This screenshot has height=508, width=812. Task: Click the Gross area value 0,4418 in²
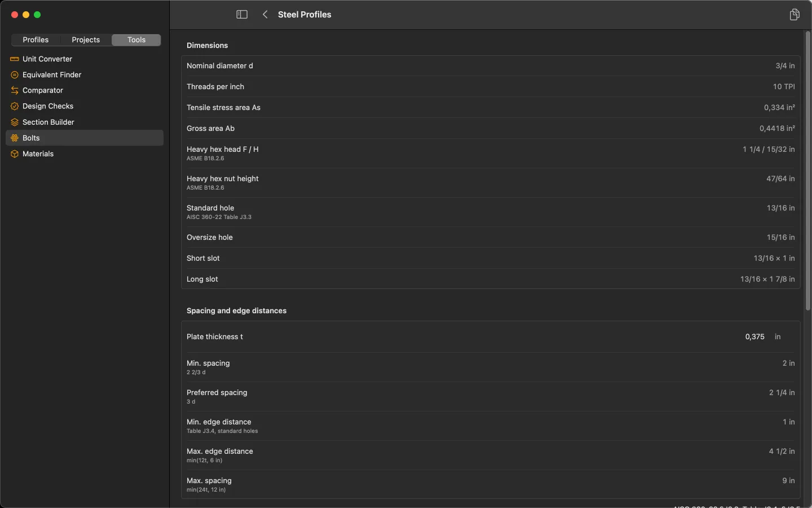[777, 129]
